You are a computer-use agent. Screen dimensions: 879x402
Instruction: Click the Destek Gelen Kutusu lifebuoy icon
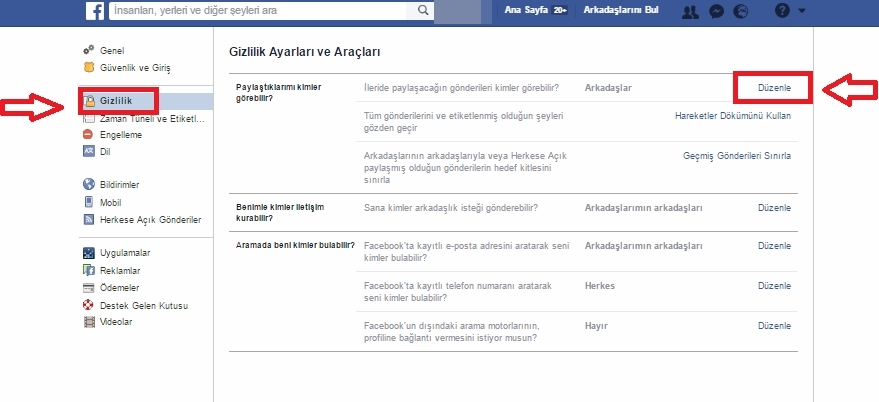89,306
